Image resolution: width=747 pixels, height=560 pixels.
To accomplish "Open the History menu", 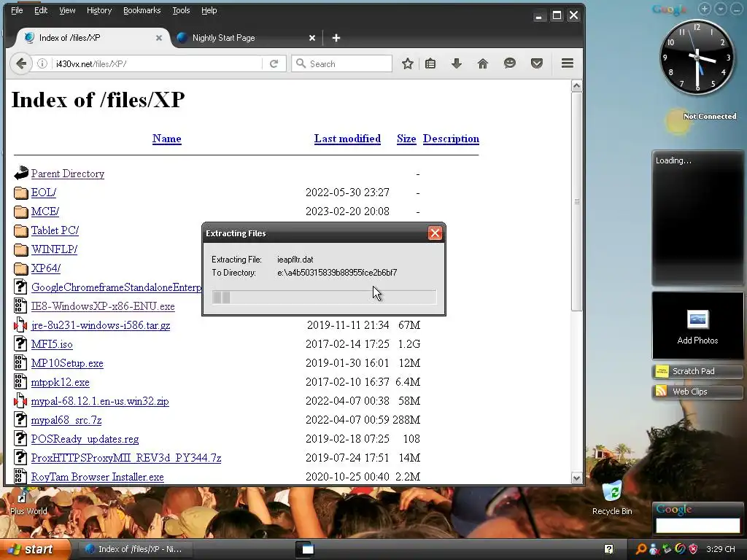I will point(99,10).
